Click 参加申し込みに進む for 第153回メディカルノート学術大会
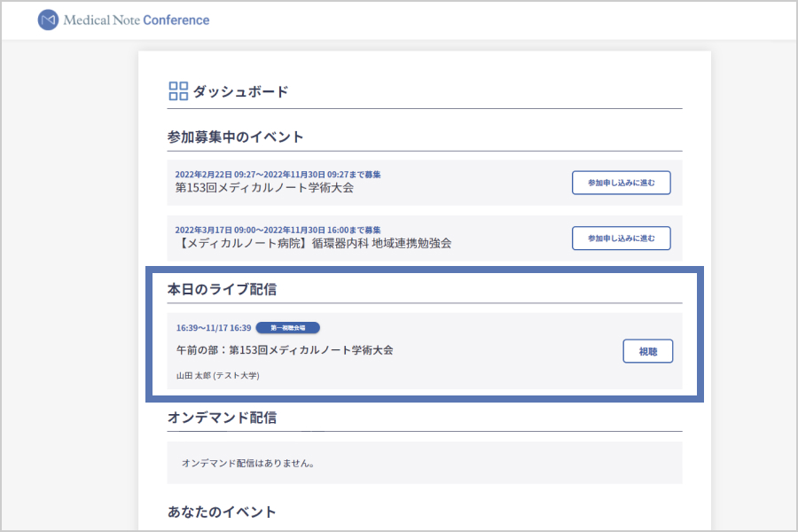 point(621,183)
